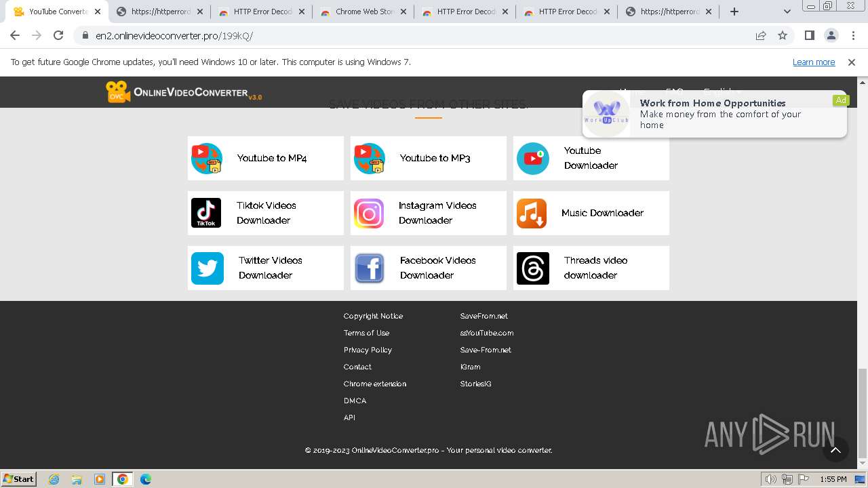Bookmark this page with the star icon
The height and width of the screenshot is (488, 868).
pos(783,35)
